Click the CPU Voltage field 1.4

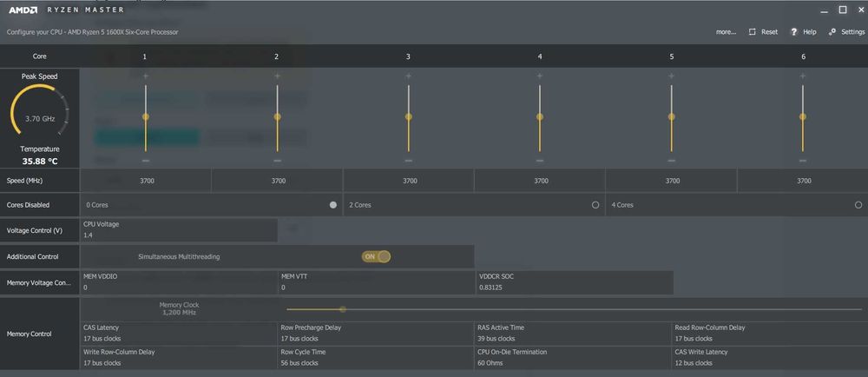click(x=179, y=229)
